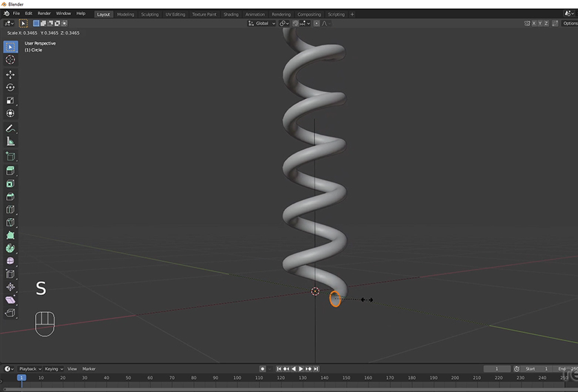This screenshot has height=392, width=578.
Task: Open the Global orientation dropdown
Action: 262,23
